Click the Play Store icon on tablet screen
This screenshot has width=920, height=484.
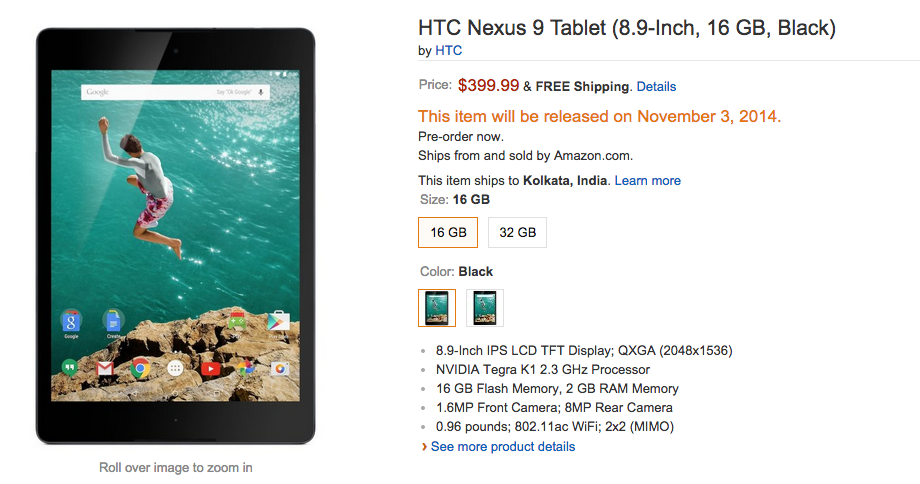pyautogui.click(x=279, y=321)
